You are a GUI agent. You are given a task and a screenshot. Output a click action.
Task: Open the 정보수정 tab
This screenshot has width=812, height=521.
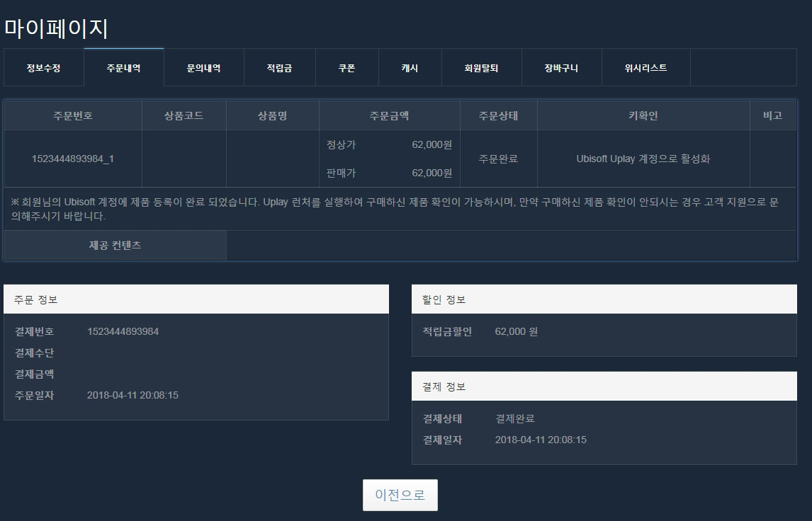click(43, 68)
